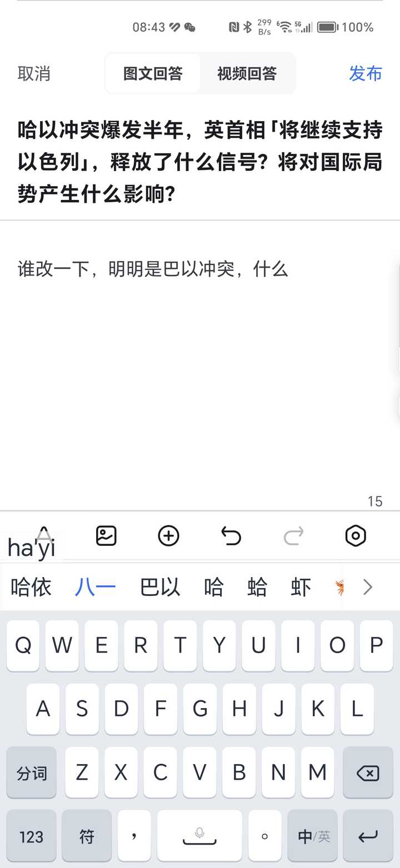Tap the insert image icon
The width and height of the screenshot is (400, 868).
(106, 536)
